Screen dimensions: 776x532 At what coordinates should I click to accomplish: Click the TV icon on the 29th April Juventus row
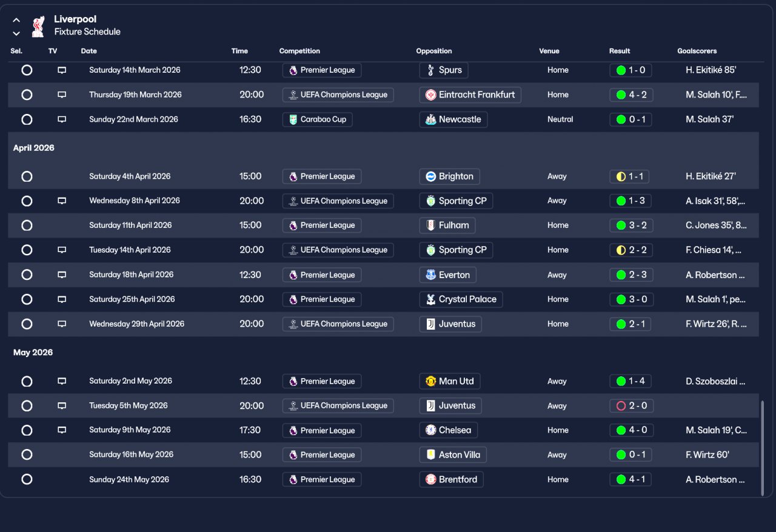62,324
